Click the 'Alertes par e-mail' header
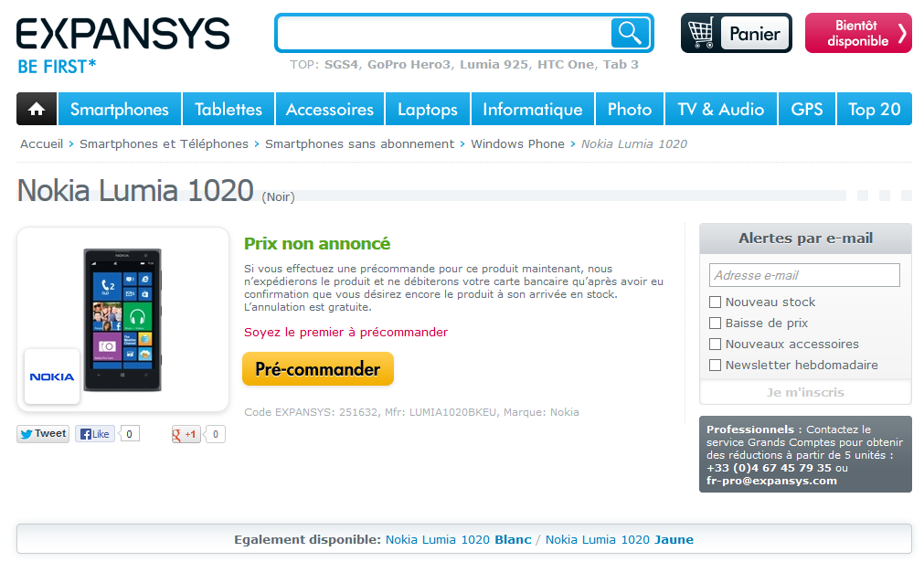 click(x=805, y=239)
